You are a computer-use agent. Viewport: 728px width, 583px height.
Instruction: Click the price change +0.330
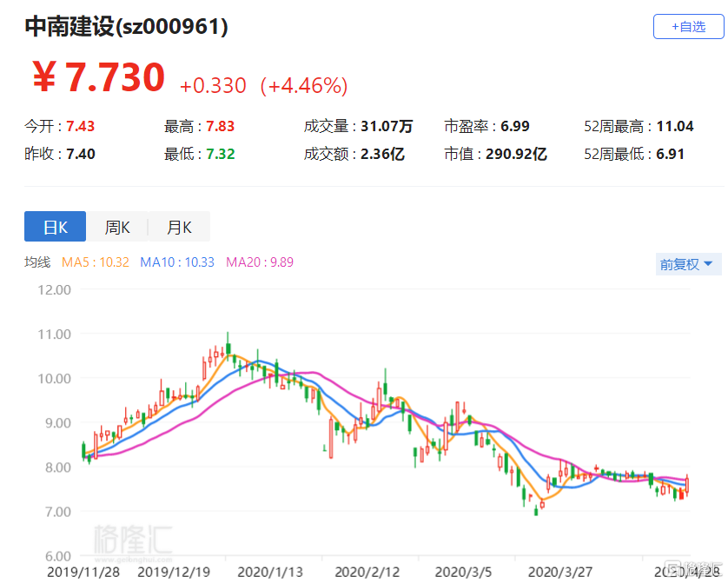(213, 85)
